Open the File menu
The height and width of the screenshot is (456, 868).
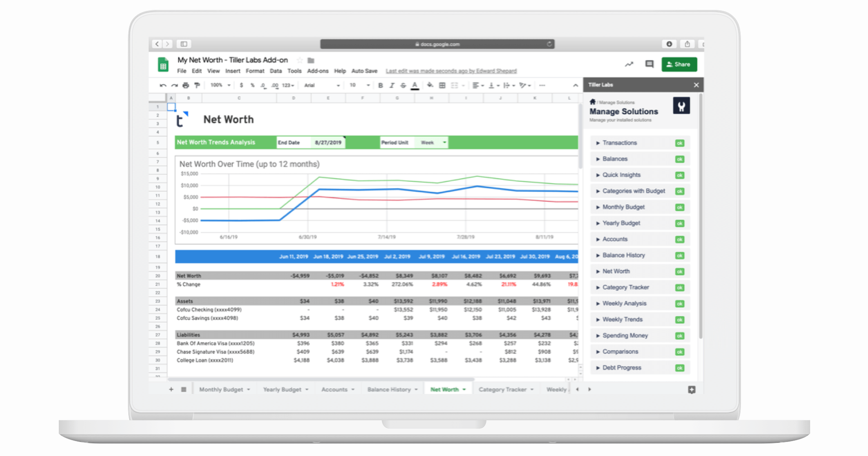pyautogui.click(x=182, y=71)
